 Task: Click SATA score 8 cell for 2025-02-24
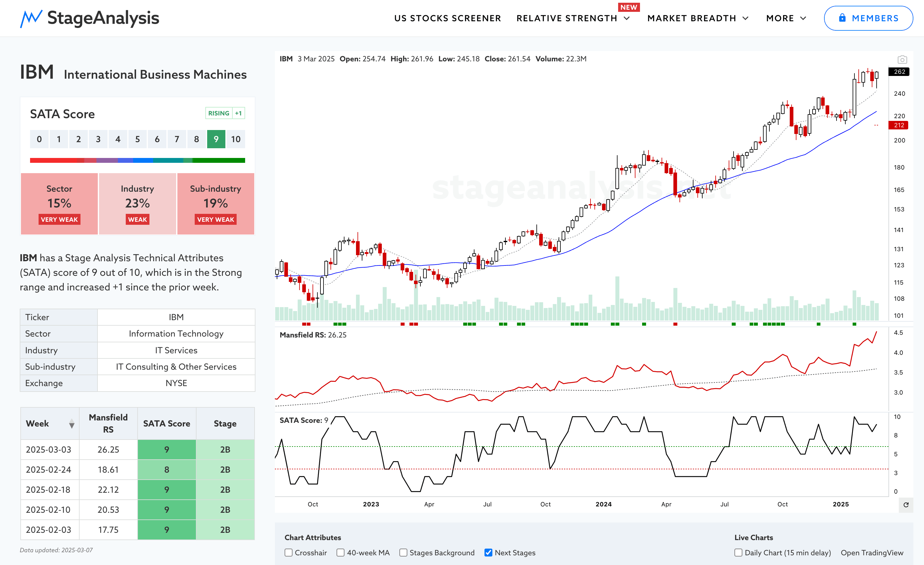[166, 470]
